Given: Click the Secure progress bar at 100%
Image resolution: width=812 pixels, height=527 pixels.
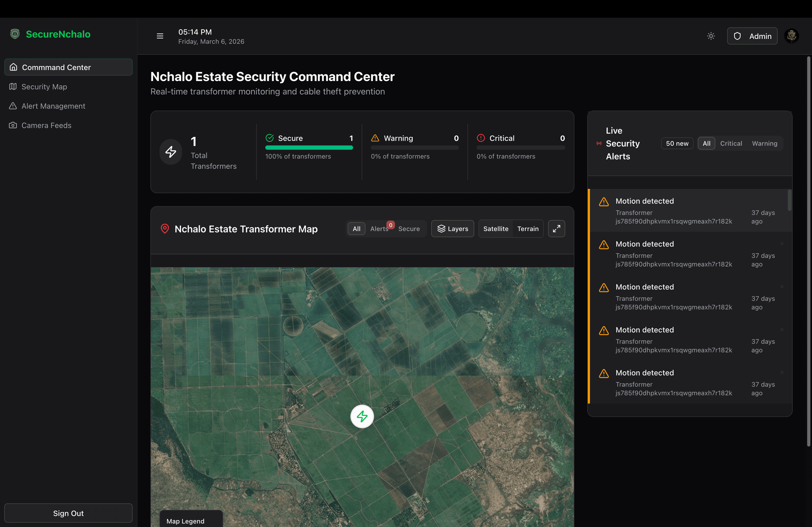Looking at the screenshot, I should (x=309, y=148).
